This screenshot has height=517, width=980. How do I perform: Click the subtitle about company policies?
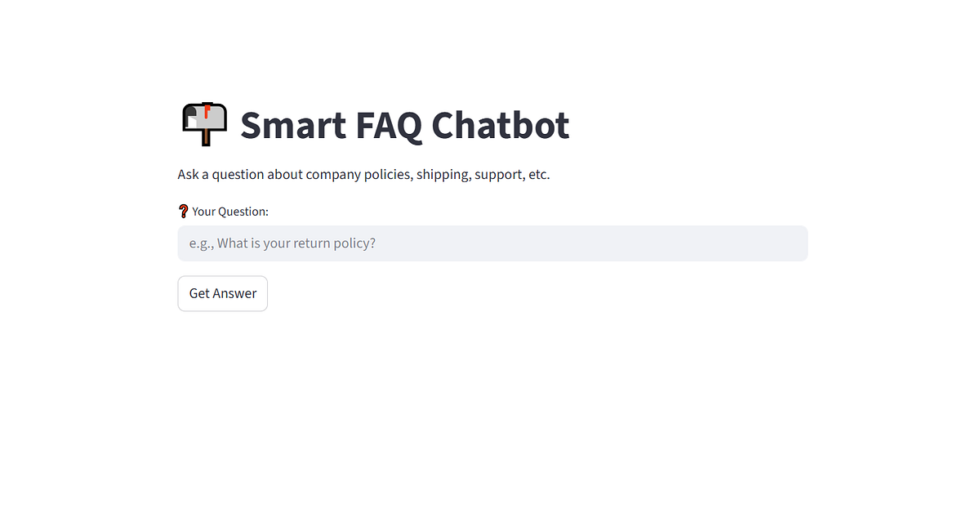(363, 174)
